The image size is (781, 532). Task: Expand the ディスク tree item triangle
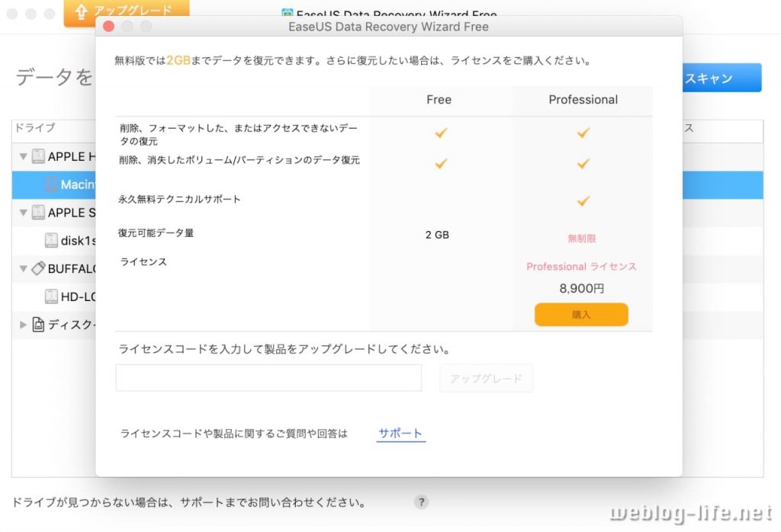(x=23, y=325)
